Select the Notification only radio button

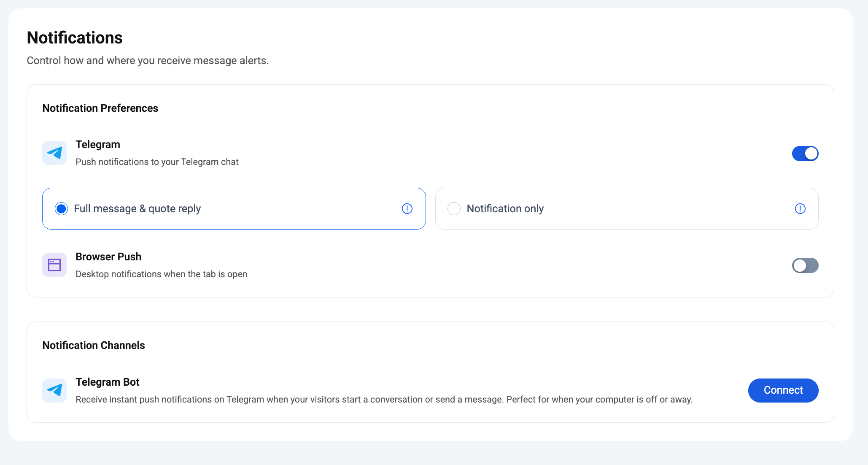coord(454,208)
